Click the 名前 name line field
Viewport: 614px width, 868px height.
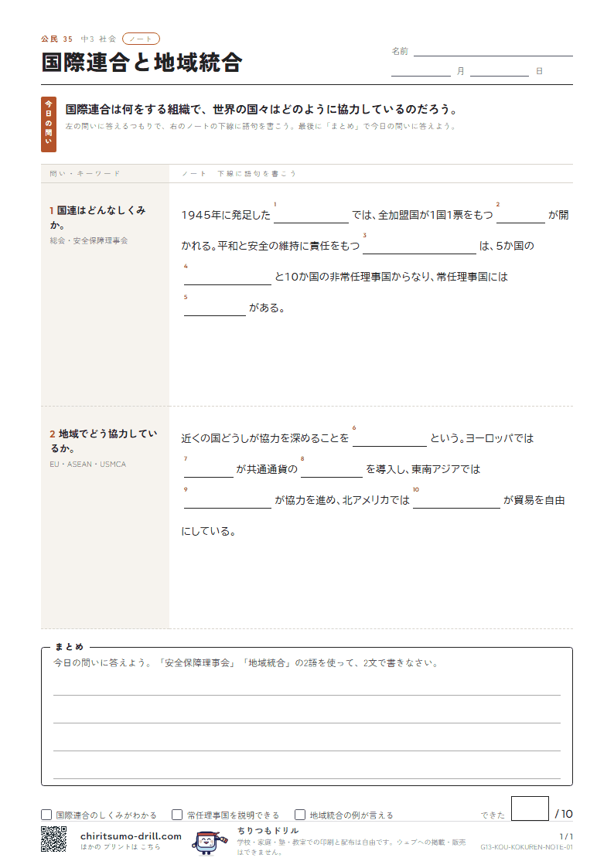[x=493, y=51]
